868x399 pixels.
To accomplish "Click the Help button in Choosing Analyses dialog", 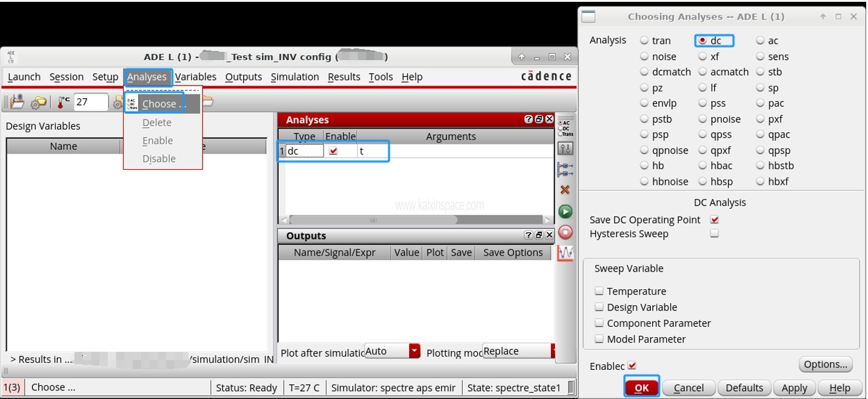I will click(x=840, y=388).
